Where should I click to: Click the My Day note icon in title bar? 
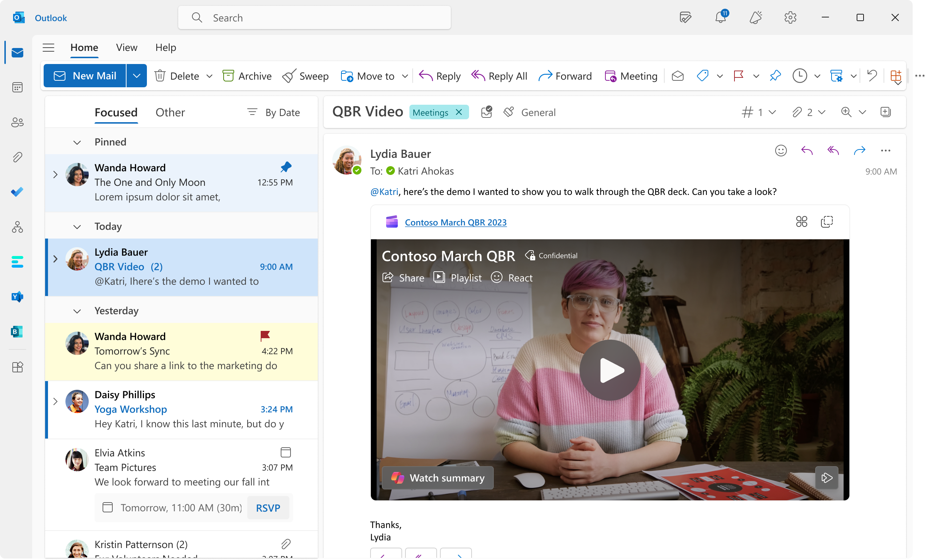pos(685,17)
